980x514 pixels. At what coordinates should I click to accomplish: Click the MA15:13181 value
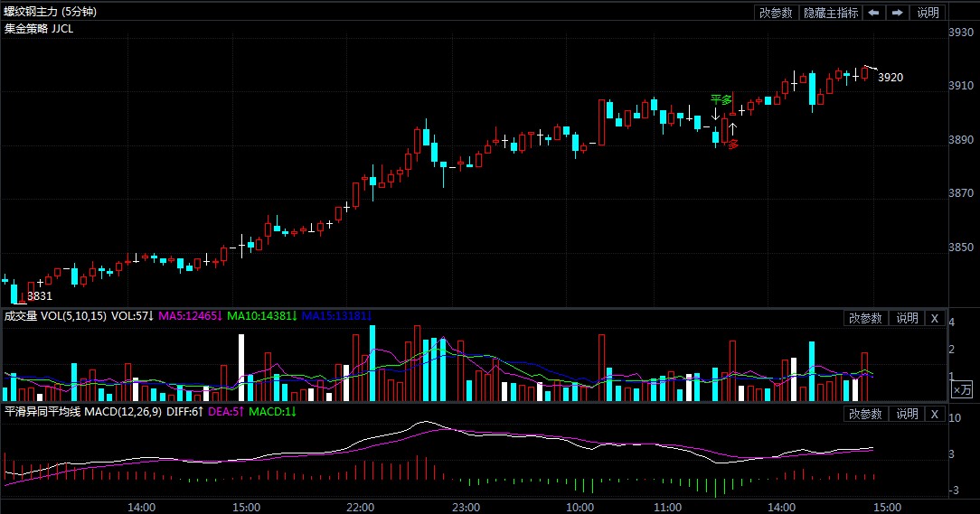tap(337, 316)
